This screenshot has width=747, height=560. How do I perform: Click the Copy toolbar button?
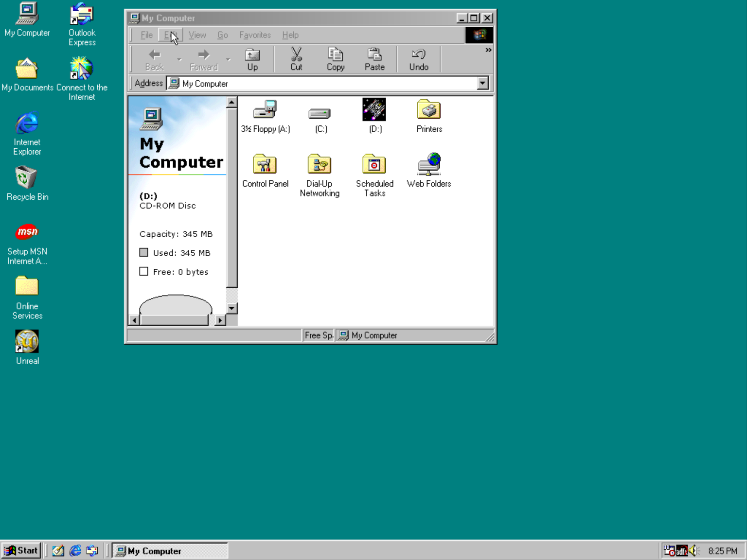point(336,59)
